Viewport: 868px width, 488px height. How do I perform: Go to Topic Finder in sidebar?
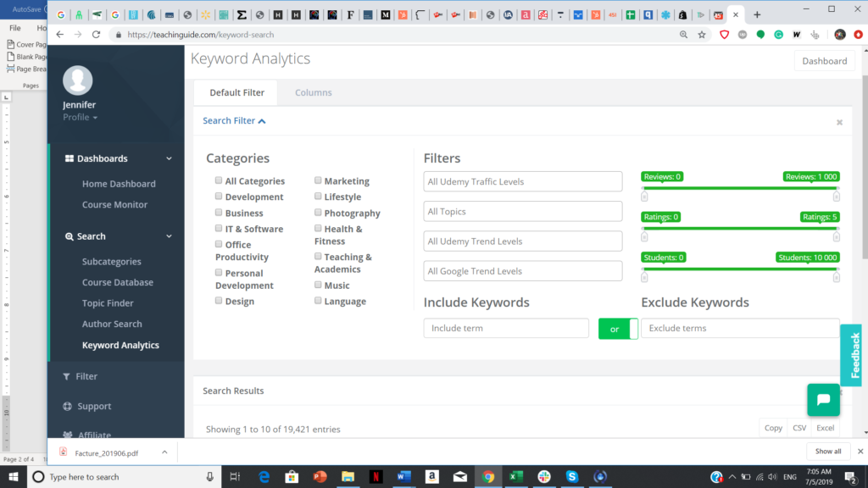(108, 303)
